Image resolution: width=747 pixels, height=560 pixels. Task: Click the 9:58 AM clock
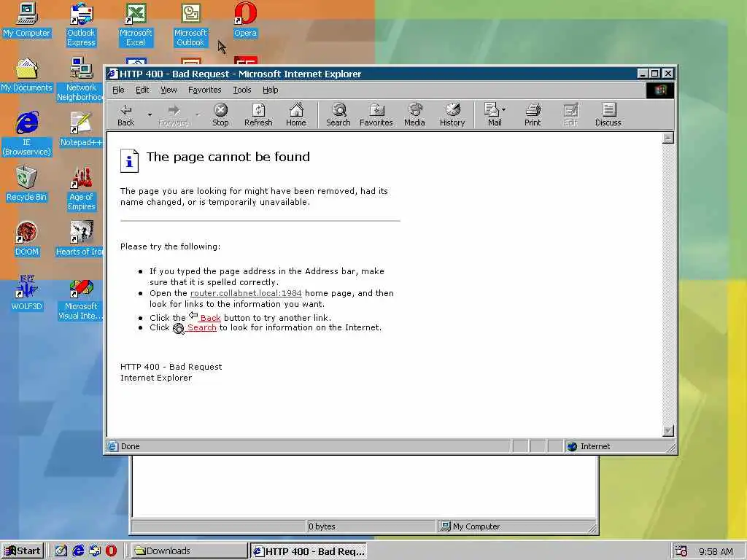point(716,551)
